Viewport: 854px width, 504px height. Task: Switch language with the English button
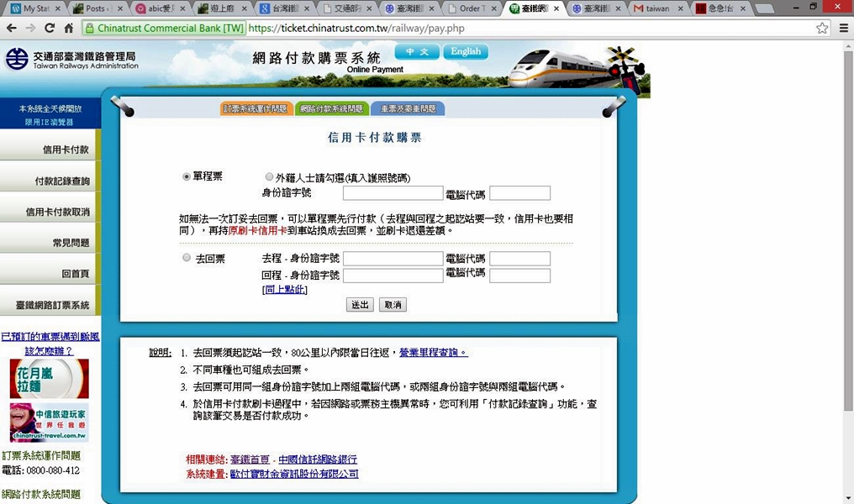tap(466, 52)
